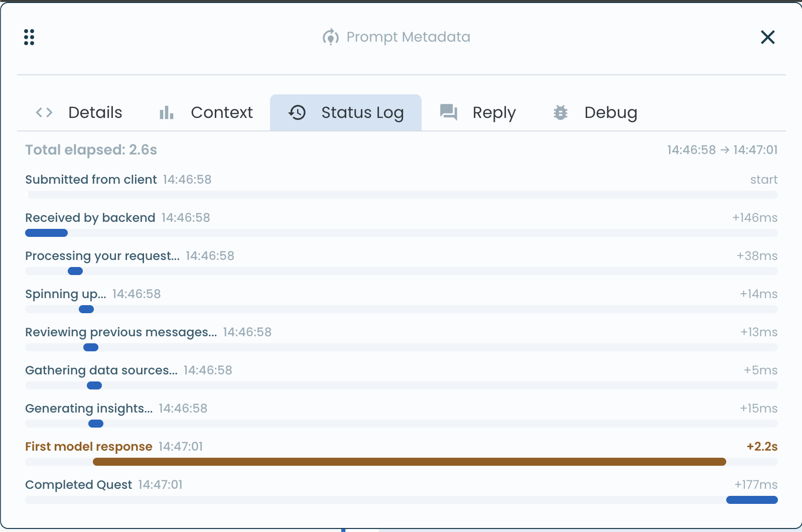Viewport: 802px width, 532px height.
Task: Close the Prompt Metadata dialog
Action: (767, 37)
